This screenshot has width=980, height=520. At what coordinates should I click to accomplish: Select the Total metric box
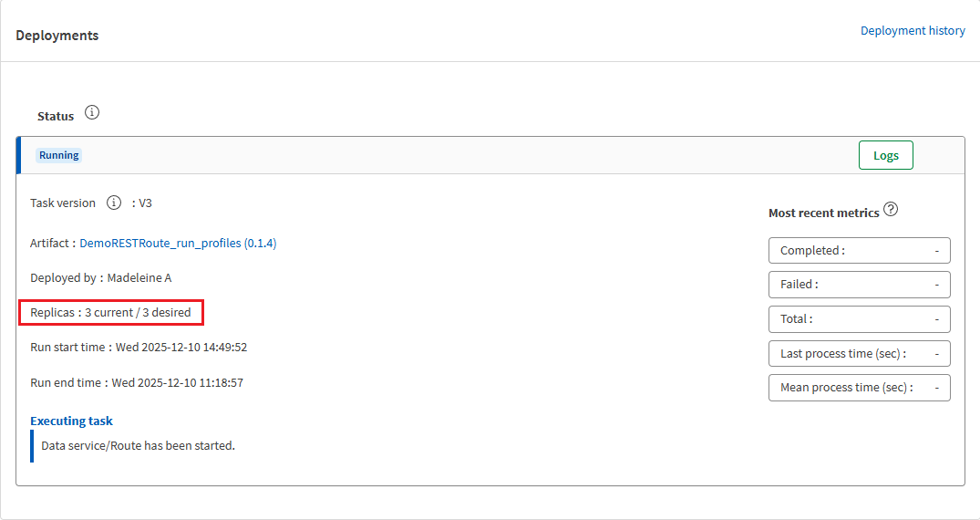point(859,319)
